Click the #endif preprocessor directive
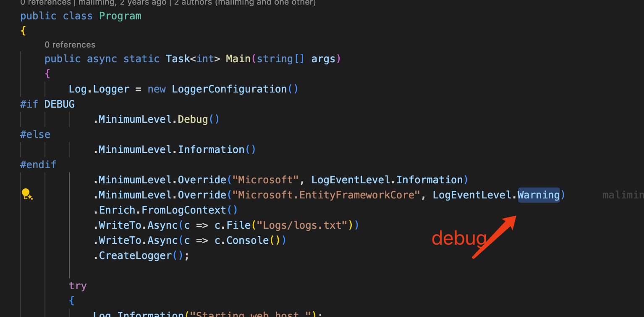The image size is (644, 317). point(38,165)
